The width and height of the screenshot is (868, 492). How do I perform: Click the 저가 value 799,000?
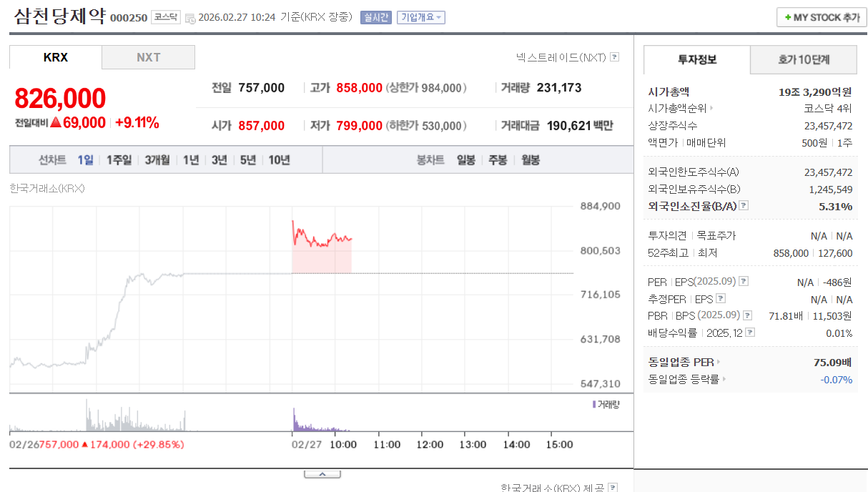pos(360,126)
